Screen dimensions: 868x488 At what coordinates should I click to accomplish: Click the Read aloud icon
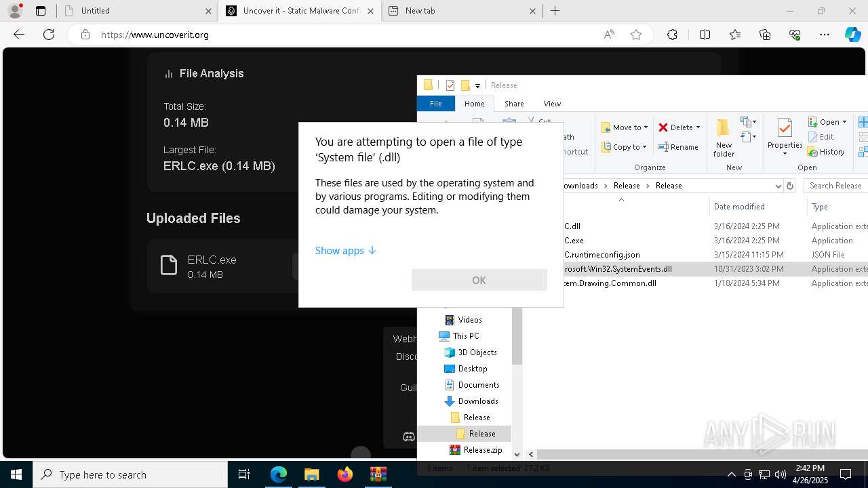[x=609, y=35]
